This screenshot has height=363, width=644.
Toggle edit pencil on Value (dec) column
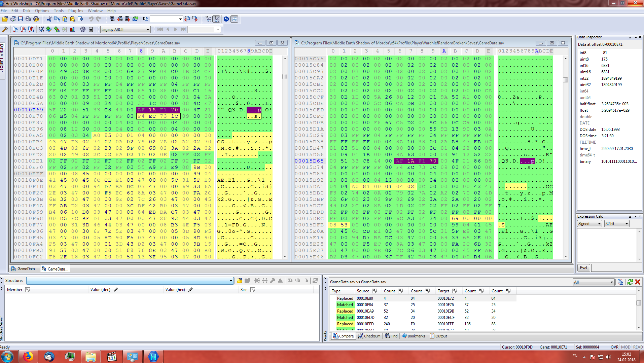(116, 290)
